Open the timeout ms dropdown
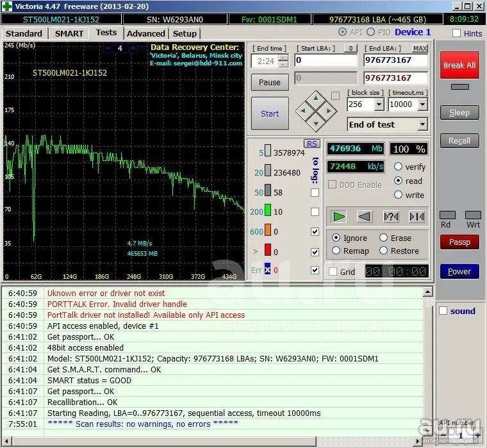 pos(422,104)
